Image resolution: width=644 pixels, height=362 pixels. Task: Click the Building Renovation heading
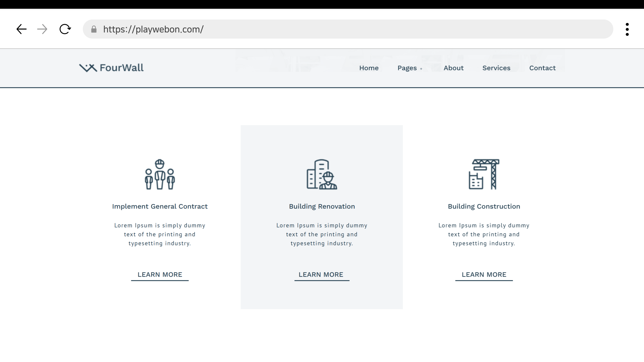322,206
